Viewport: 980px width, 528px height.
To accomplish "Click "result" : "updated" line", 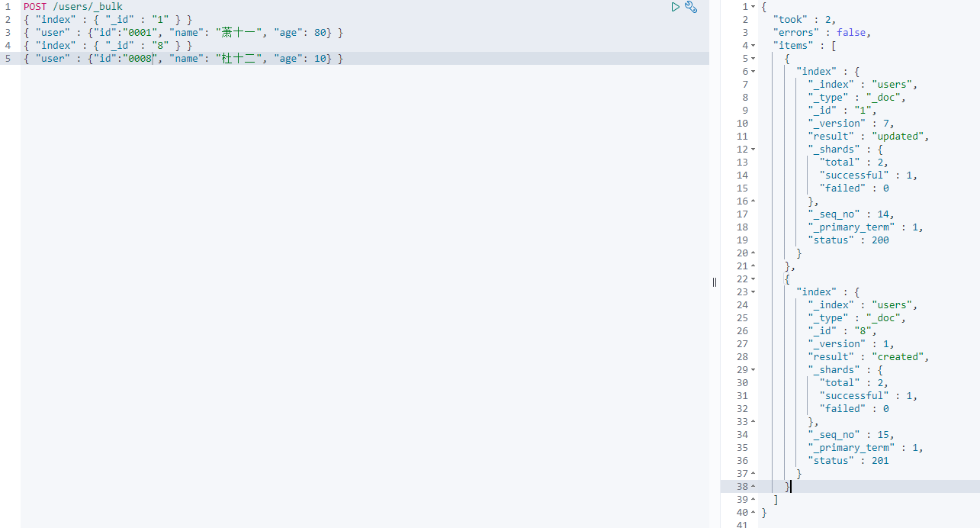I will pyautogui.click(x=869, y=137).
